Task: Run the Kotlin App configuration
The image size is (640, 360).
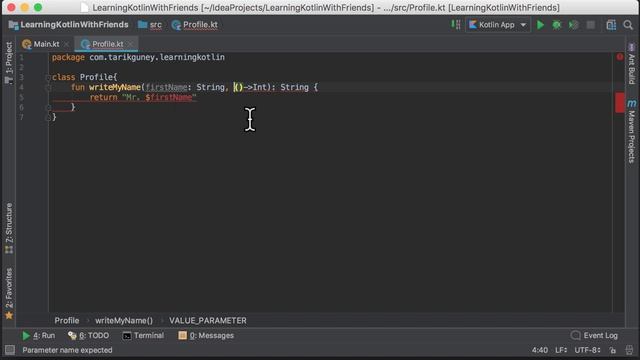Action: (540, 25)
